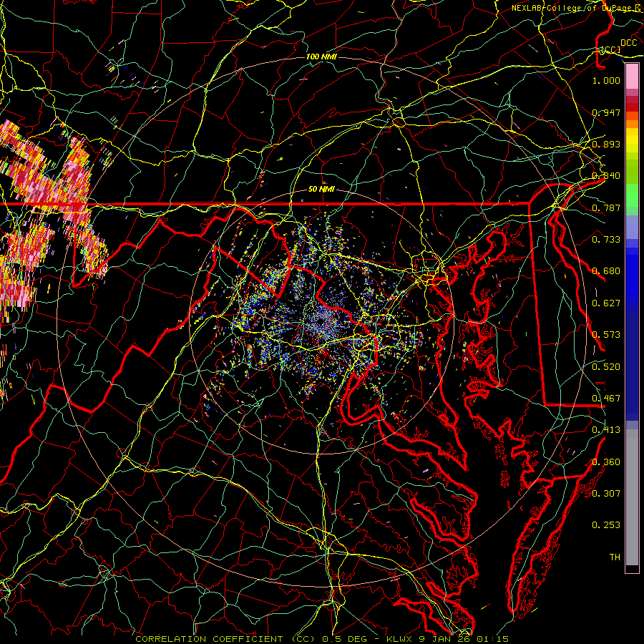644x644 pixels.
Task: Click the 0.5 DEG elevation text
Action: 346,639
